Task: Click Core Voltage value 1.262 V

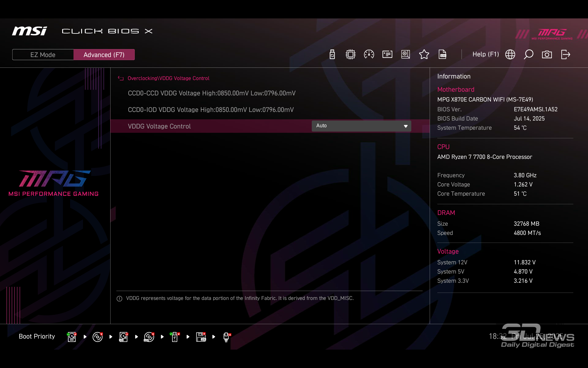Action: tap(523, 185)
